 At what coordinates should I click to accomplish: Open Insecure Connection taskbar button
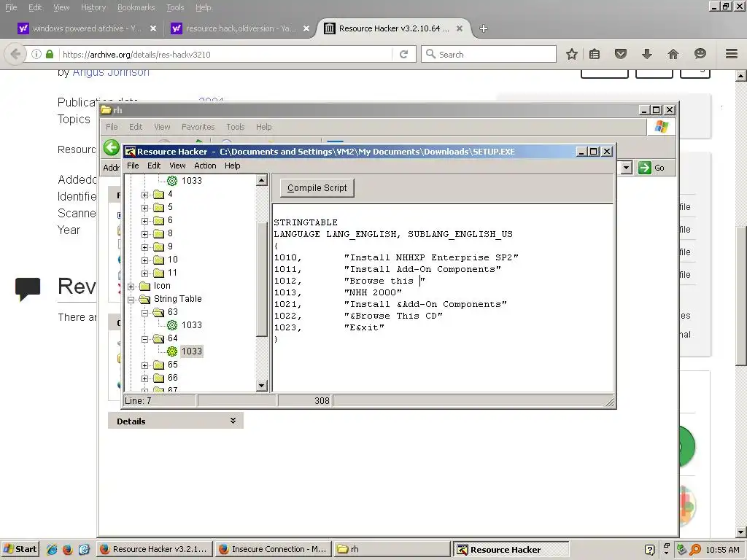click(273, 550)
